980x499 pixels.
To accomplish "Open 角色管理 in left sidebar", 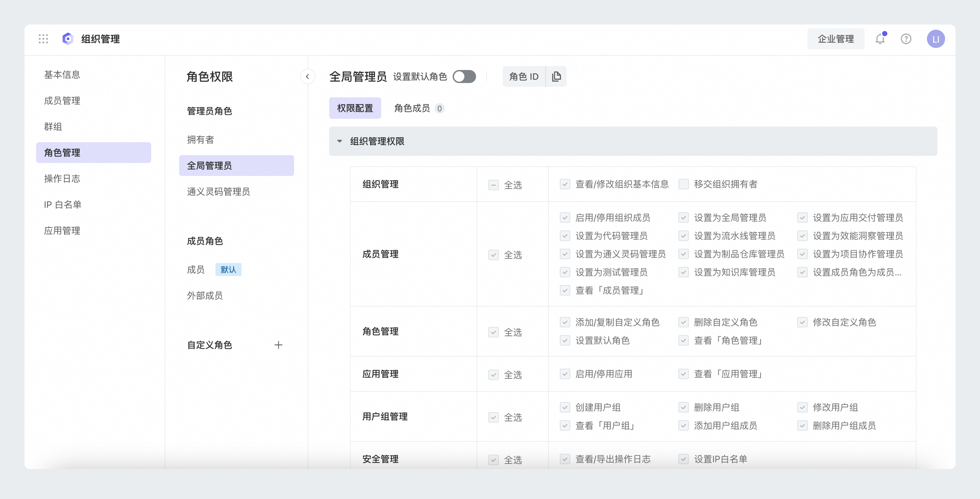I will tap(94, 152).
